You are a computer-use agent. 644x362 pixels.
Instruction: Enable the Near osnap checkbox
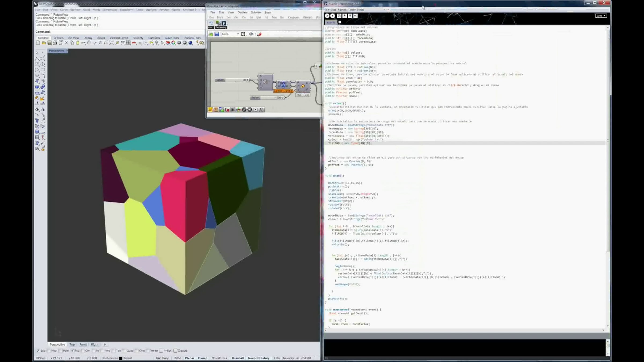click(x=49, y=350)
